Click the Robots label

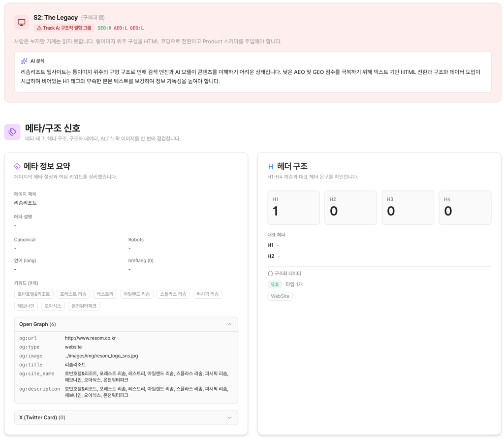[x=136, y=240]
